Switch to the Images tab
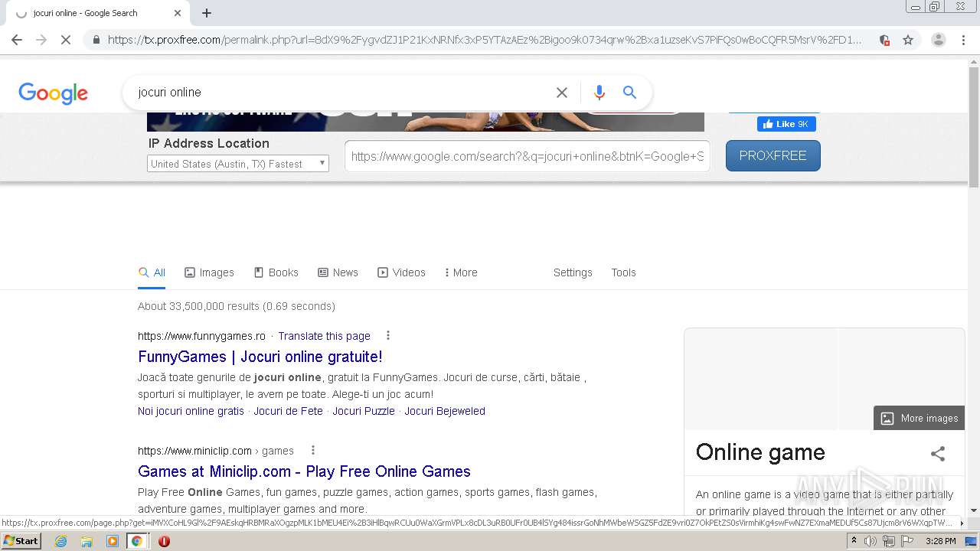This screenshot has width=980, height=551. tap(209, 272)
